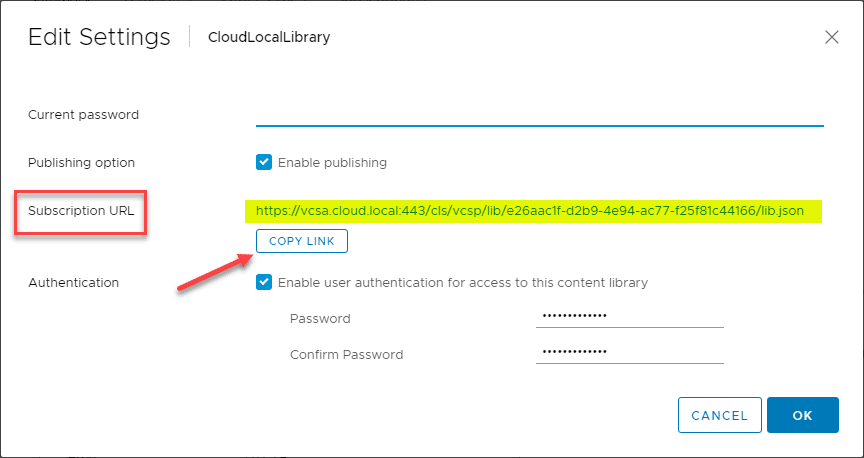
Task: Click the Current password input field
Action: point(539,114)
